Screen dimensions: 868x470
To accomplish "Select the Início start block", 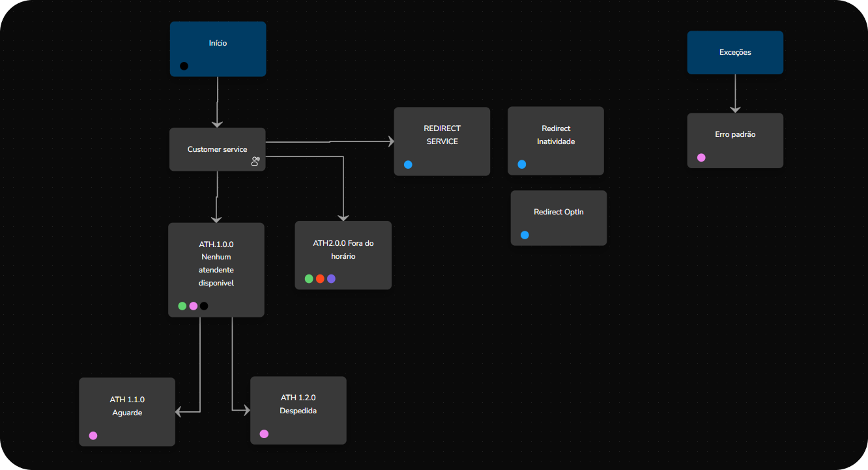I will click(218, 44).
